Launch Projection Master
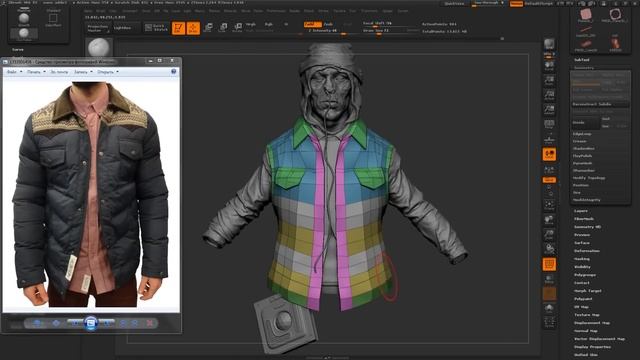The width and height of the screenshot is (640, 360). coord(98,28)
